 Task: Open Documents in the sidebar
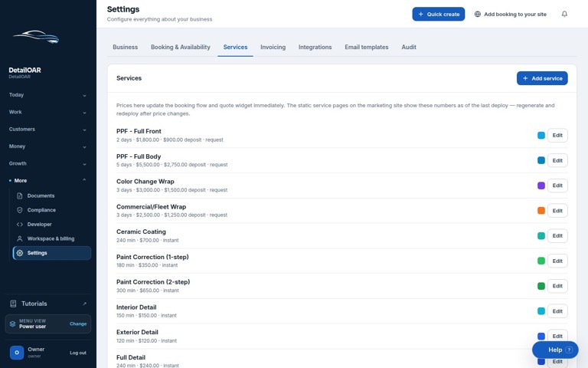pos(52,195)
